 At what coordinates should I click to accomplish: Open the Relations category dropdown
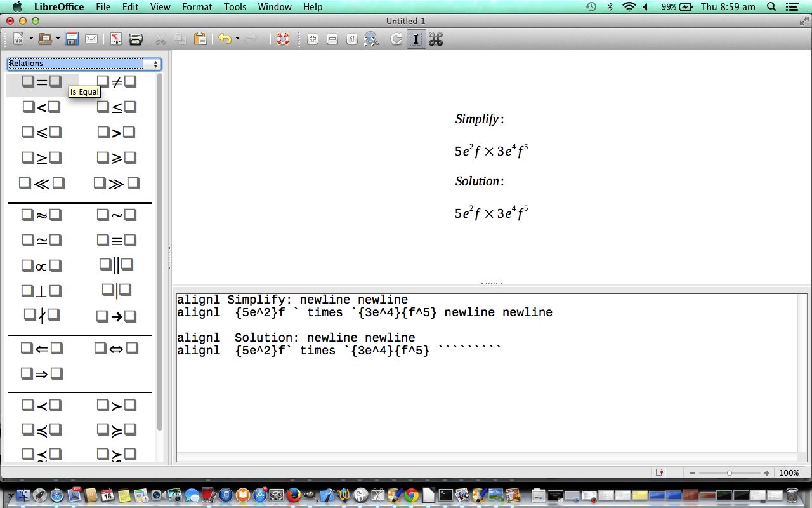point(84,63)
